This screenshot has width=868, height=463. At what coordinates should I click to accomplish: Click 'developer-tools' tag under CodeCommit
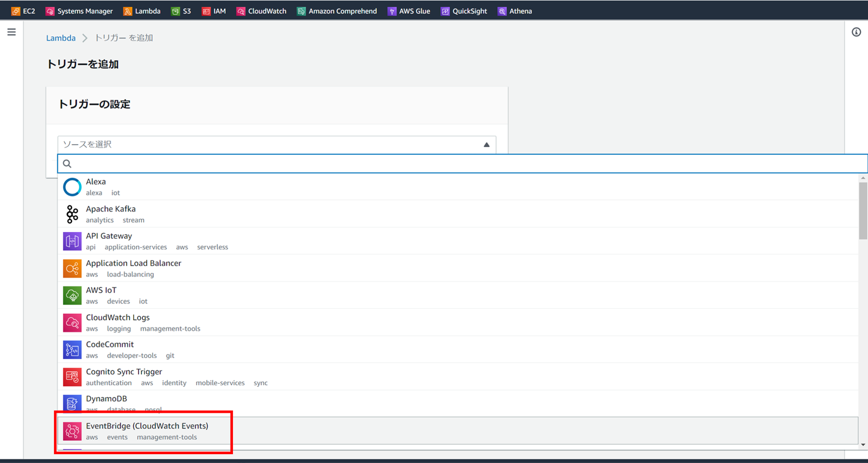pyautogui.click(x=132, y=356)
